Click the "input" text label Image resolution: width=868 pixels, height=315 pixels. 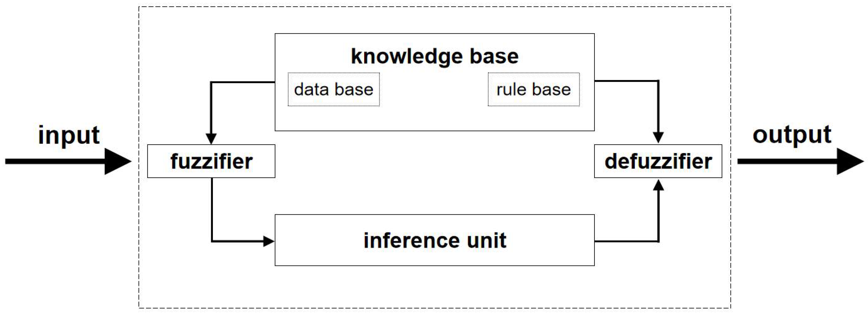pos(69,136)
